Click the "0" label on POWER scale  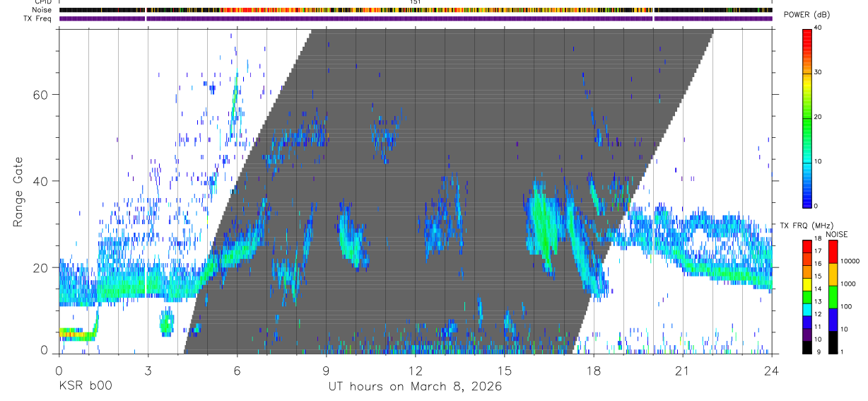click(x=815, y=206)
